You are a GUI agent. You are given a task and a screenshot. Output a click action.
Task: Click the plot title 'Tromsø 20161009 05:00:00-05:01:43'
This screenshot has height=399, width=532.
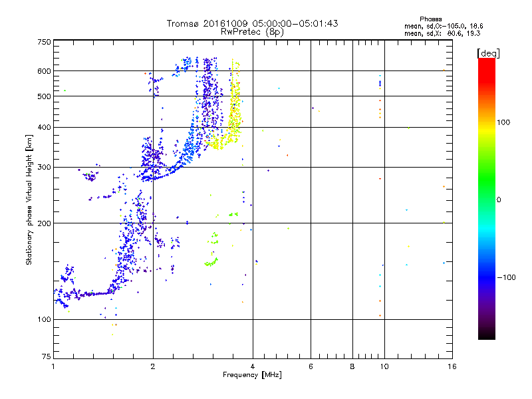(252, 23)
